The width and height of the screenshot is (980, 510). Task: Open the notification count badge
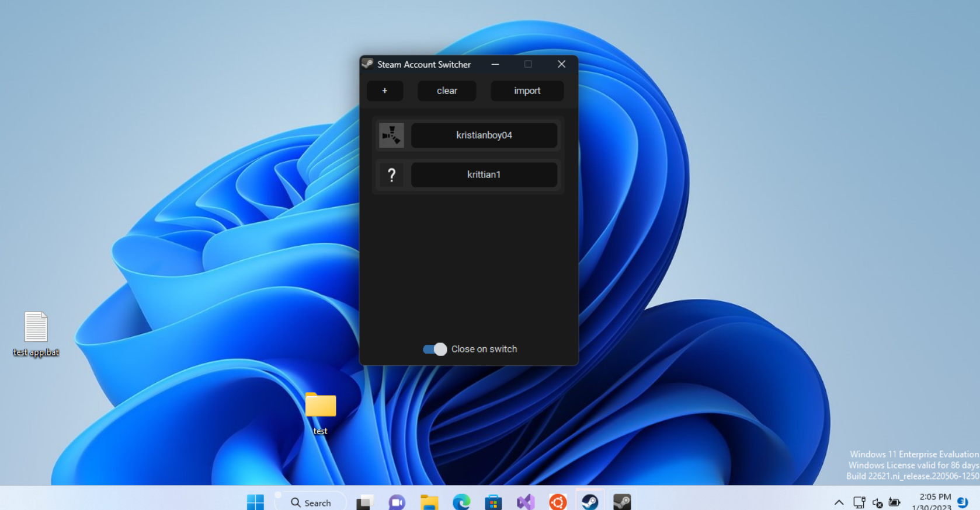coord(963,502)
